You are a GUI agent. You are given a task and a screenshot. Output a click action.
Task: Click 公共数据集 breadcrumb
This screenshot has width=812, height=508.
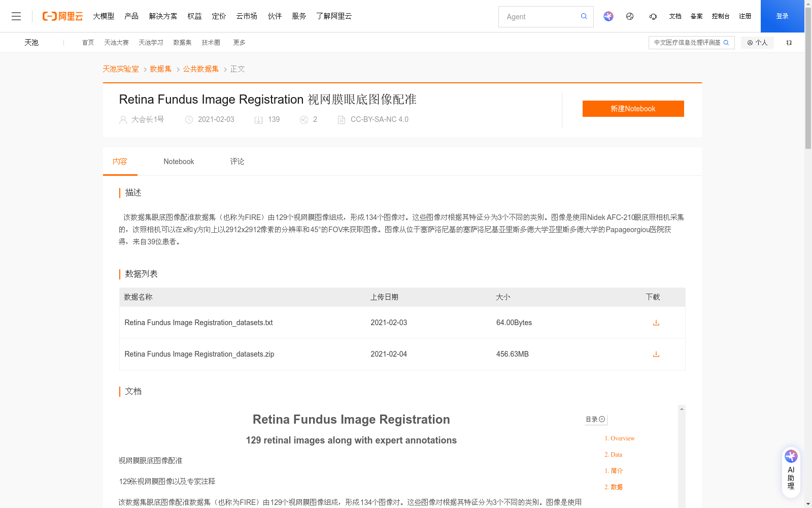tap(201, 69)
